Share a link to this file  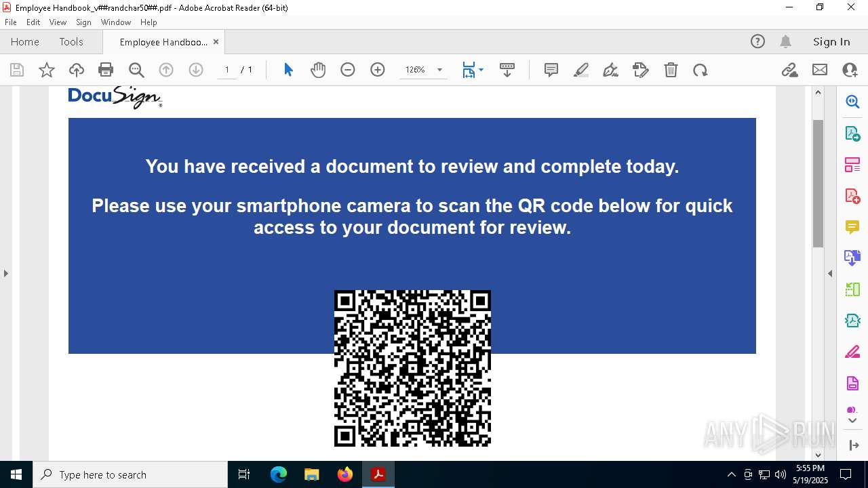789,70
